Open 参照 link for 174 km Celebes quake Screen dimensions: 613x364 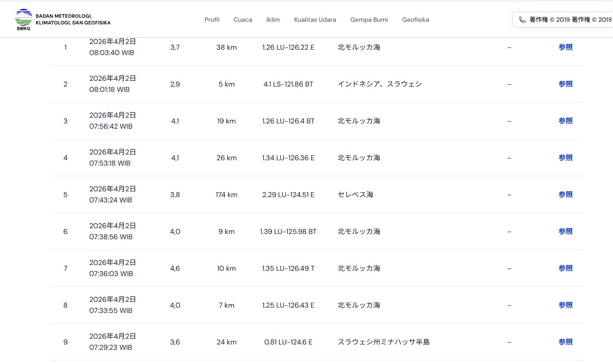565,194
